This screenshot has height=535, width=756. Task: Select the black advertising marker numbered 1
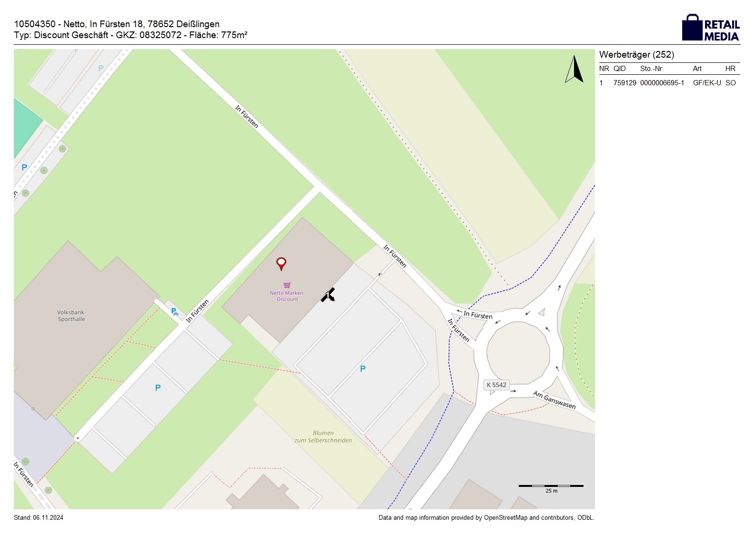(x=328, y=295)
